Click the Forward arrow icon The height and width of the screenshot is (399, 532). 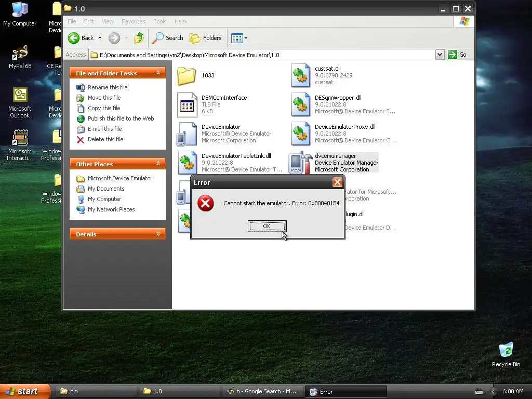click(114, 38)
